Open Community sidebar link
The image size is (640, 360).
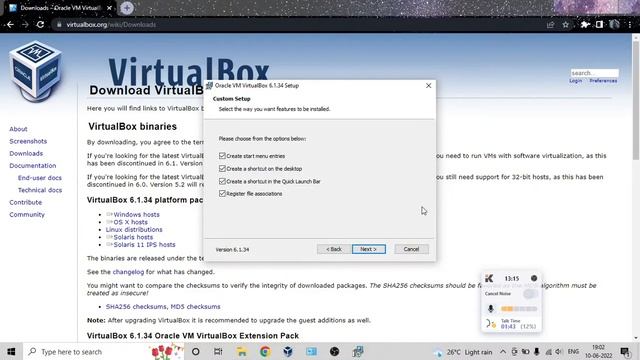coord(27,215)
